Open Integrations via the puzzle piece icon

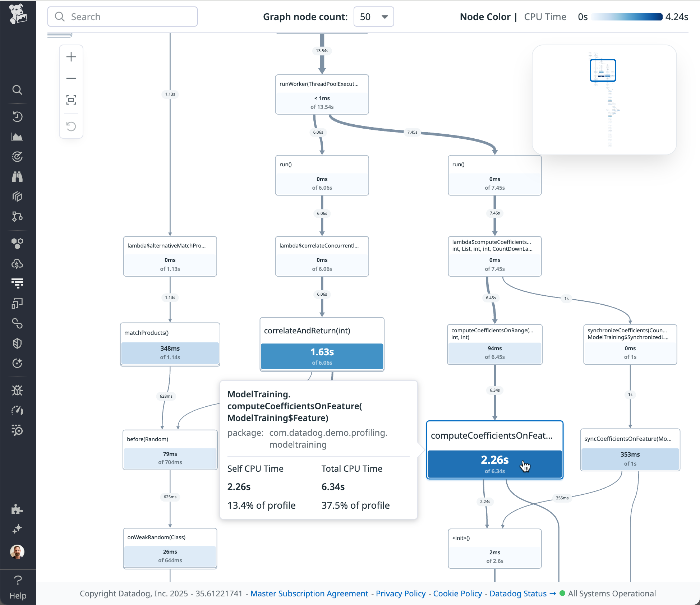click(x=18, y=510)
